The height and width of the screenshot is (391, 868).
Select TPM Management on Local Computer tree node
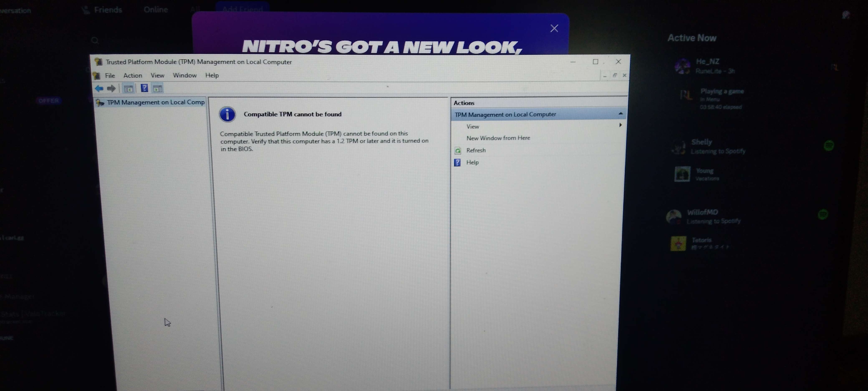155,102
